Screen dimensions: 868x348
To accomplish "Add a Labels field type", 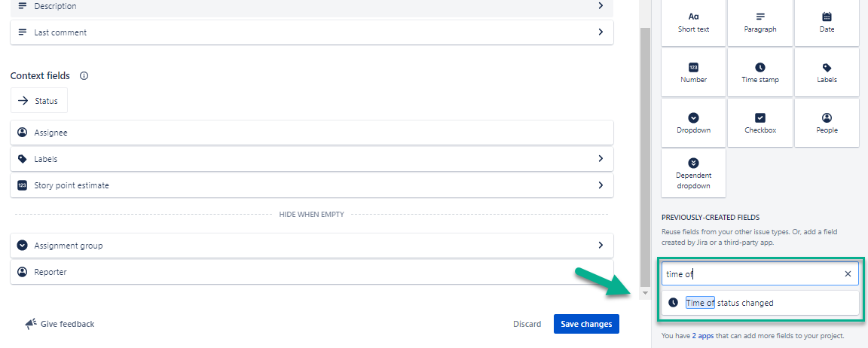I will coord(827,73).
